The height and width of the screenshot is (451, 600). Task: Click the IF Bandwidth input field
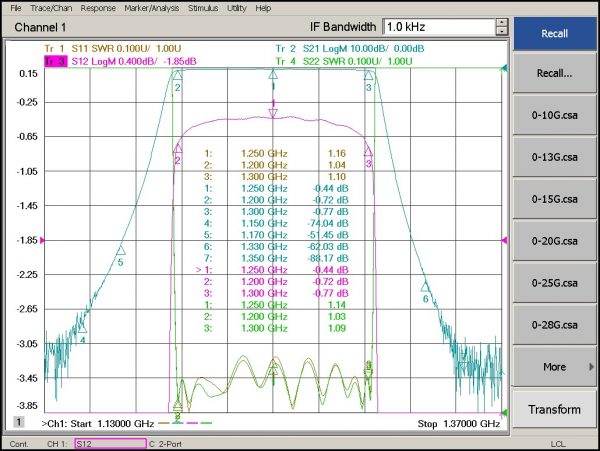pos(439,27)
